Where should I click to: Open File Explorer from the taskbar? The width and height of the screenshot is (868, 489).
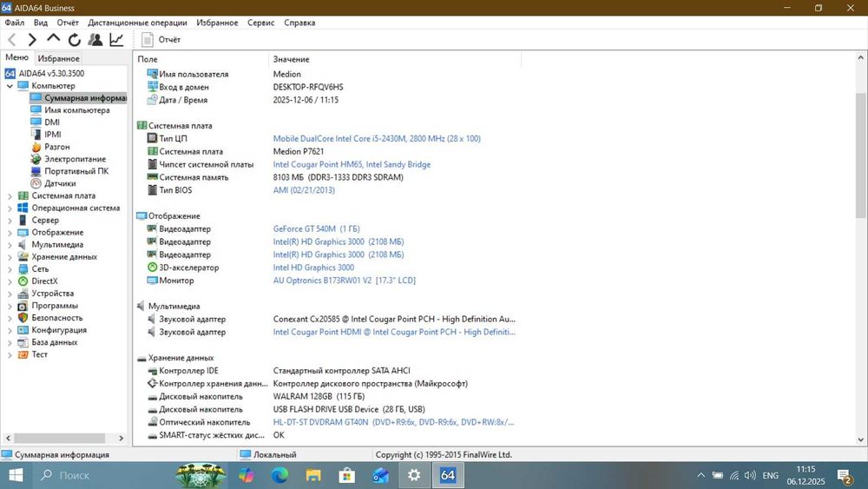313,475
